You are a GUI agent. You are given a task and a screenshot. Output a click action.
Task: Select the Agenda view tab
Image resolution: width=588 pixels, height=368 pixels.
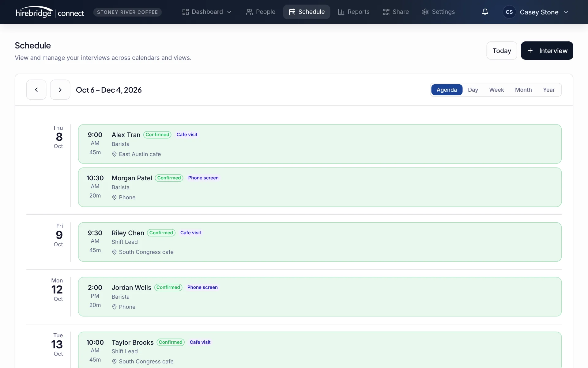coord(447,90)
